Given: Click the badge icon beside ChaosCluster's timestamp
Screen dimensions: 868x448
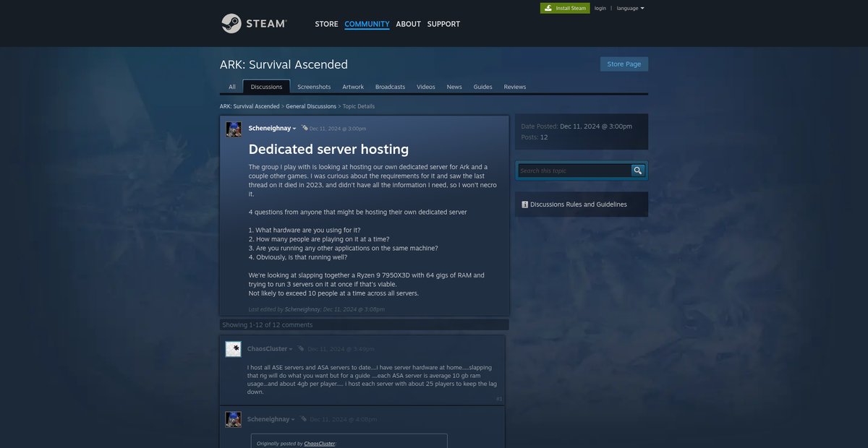Looking at the screenshot, I should [302, 348].
